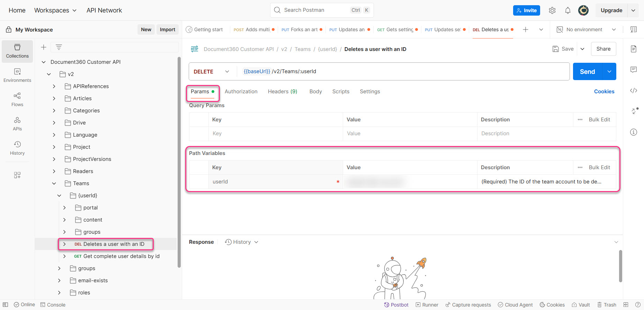644x310 pixels.
Task: Open the Collections sidebar panel
Action: click(17, 51)
